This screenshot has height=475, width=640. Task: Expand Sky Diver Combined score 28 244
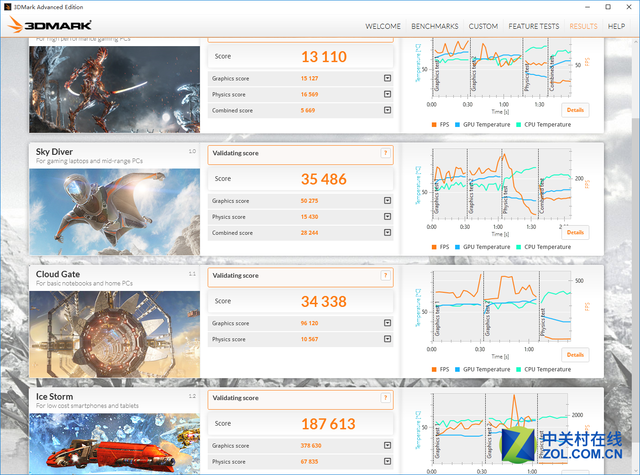tap(387, 233)
